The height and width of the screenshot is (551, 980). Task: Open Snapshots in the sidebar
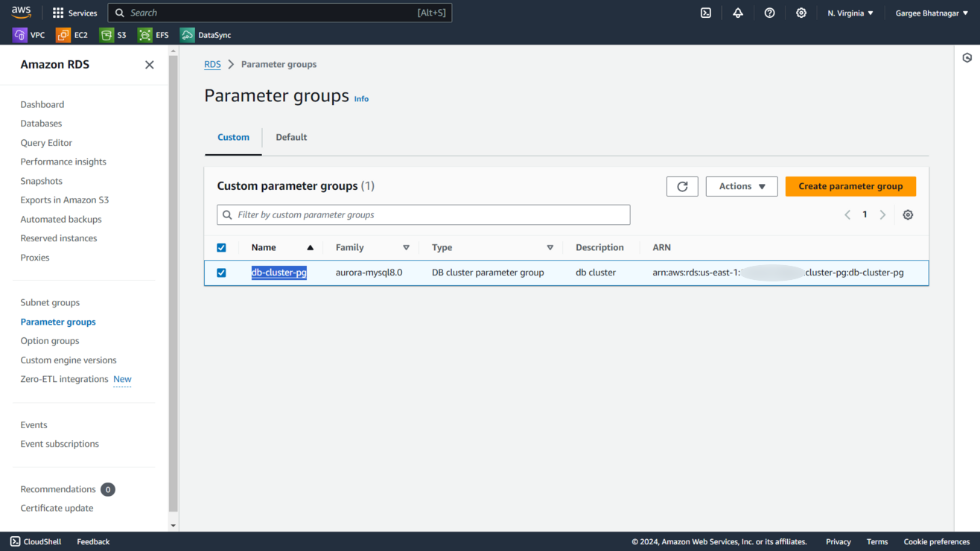42,181
